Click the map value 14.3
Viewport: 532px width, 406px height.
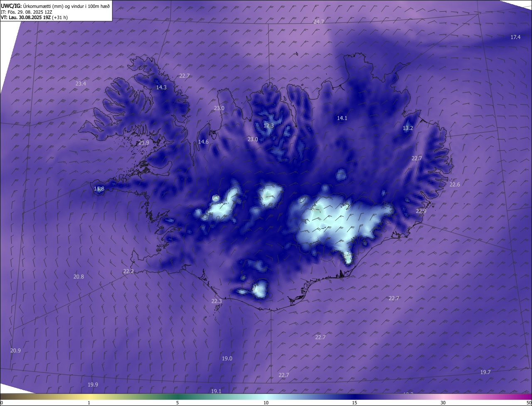(x=161, y=88)
